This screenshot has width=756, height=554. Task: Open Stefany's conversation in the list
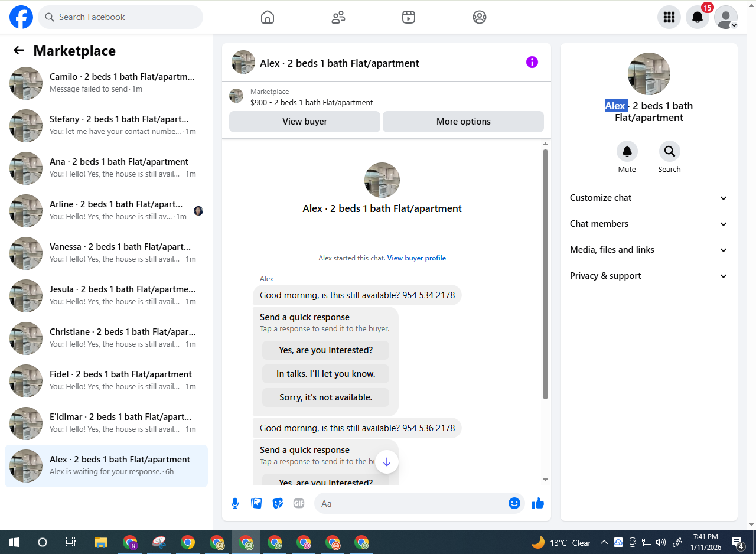tap(106, 126)
